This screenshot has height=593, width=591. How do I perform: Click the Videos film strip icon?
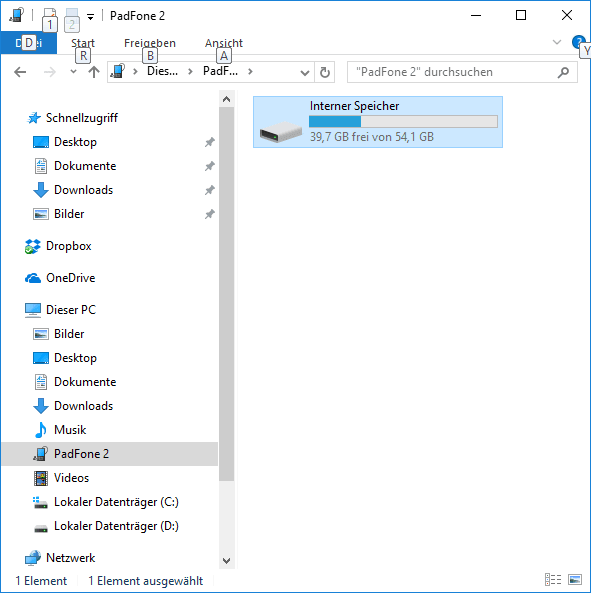tap(41, 478)
